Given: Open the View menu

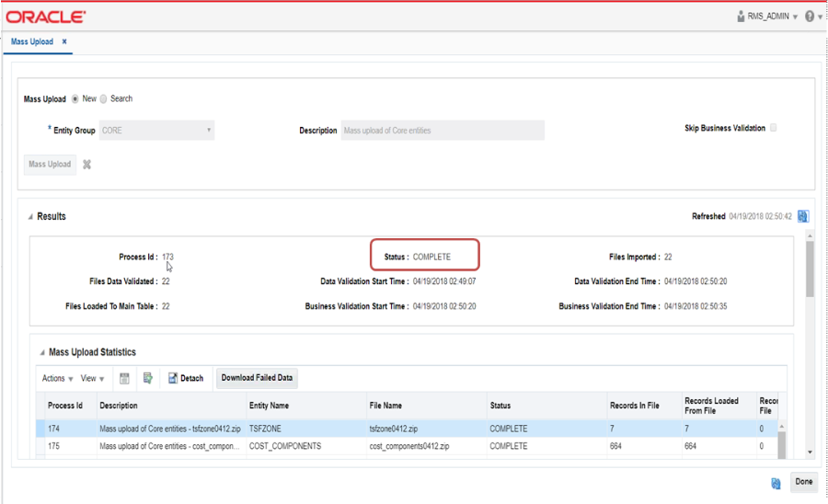Looking at the screenshot, I should (x=92, y=378).
